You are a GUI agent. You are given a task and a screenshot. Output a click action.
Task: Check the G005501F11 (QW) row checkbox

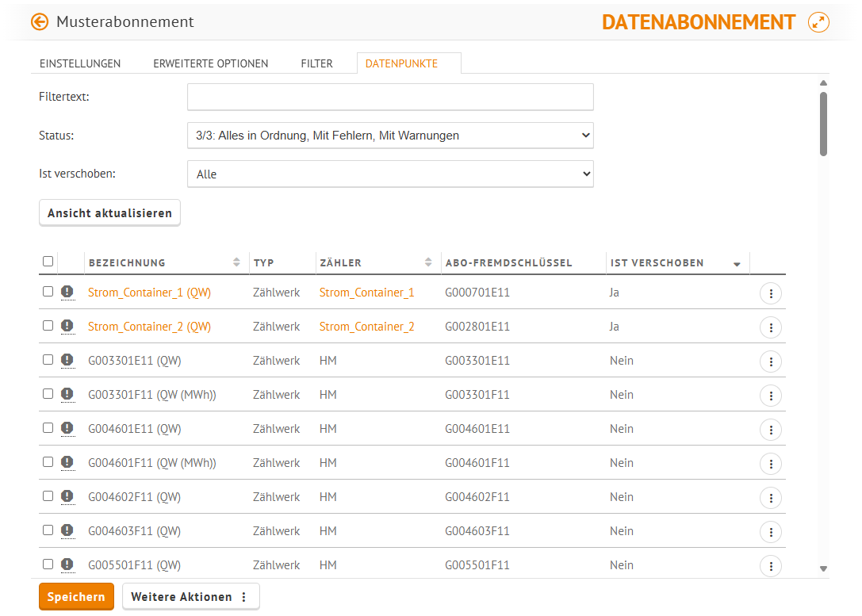point(48,564)
